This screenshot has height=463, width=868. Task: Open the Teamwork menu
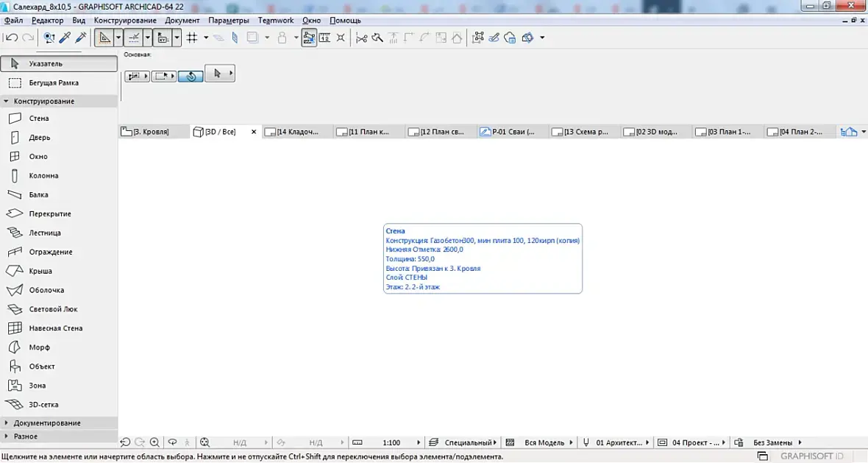pyautogui.click(x=276, y=21)
